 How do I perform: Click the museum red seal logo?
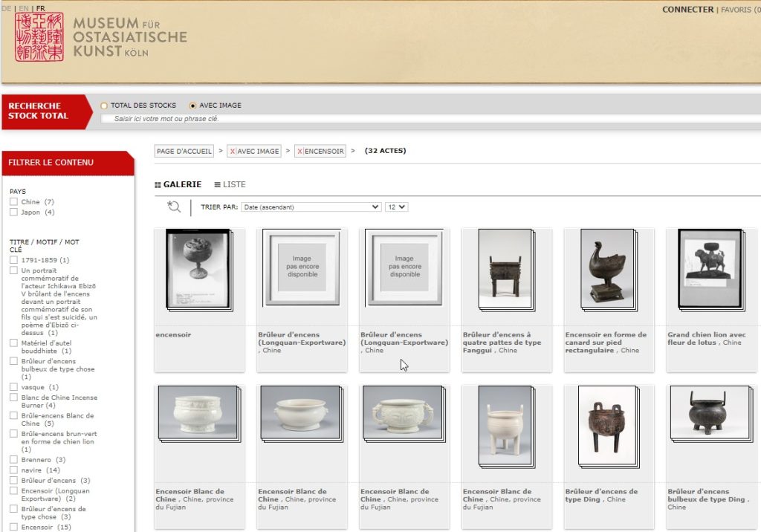39,37
